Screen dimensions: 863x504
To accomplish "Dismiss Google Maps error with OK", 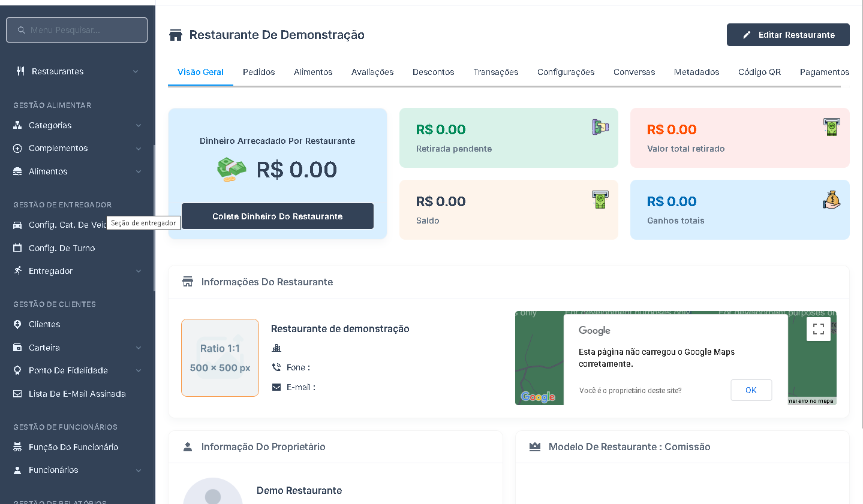I will coord(751,390).
